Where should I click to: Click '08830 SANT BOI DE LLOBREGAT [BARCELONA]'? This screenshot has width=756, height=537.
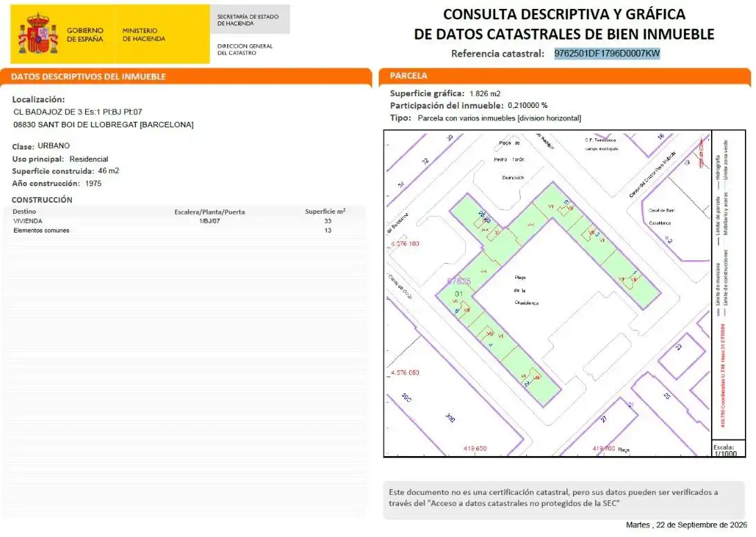[103, 125]
